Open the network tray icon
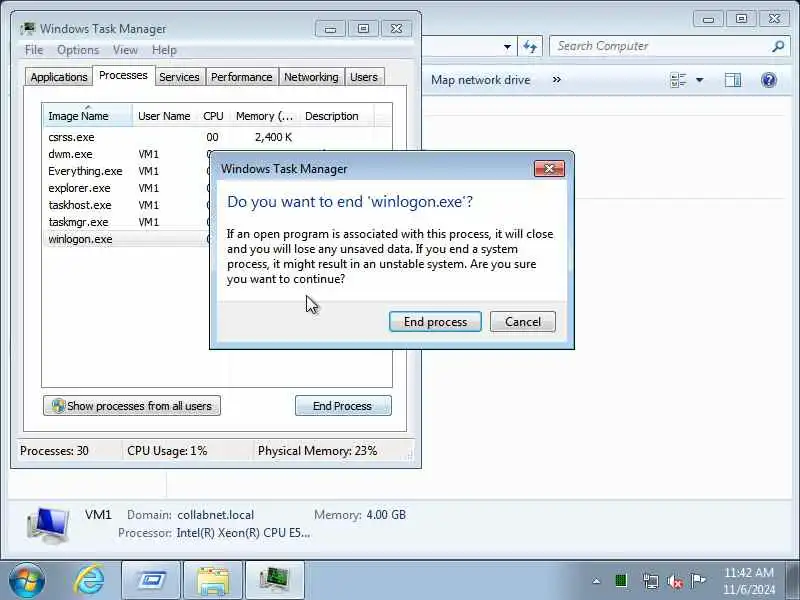800x600 pixels. 651,581
